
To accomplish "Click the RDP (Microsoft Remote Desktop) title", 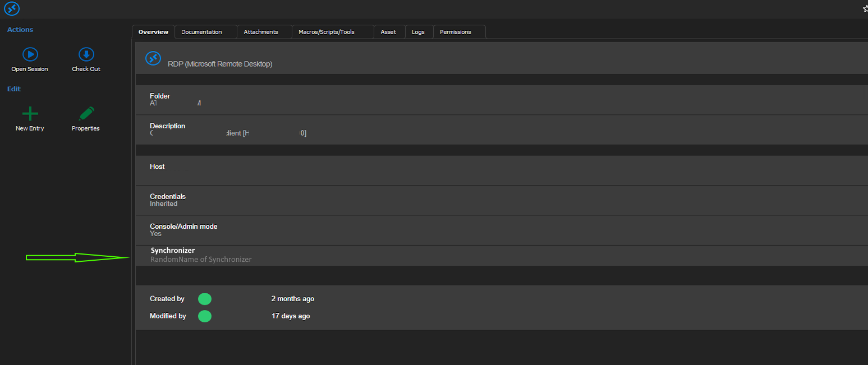I will [220, 64].
